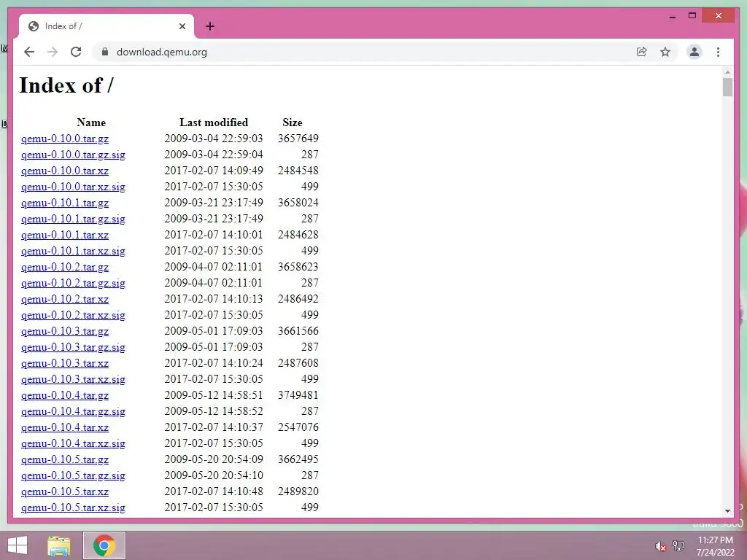Download qemu-0.10.5.tar.xz
The width and height of the screenshot is (747, 560).
(65, 491)
